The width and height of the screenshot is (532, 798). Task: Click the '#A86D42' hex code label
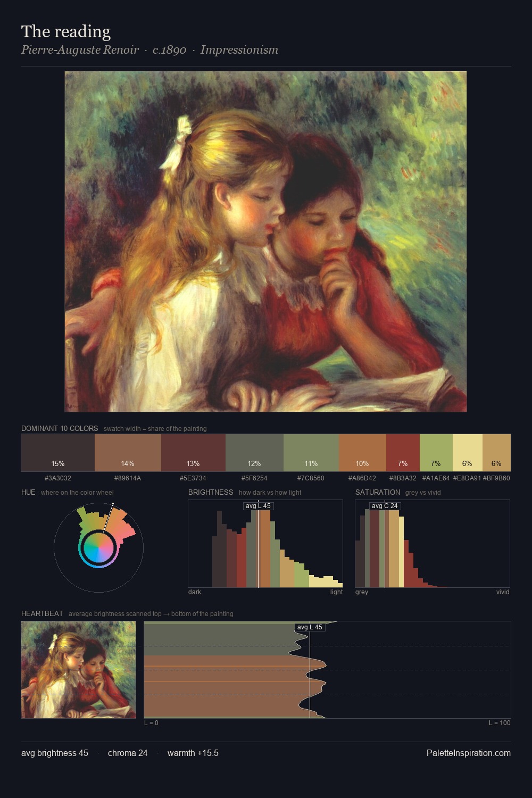click(x=362, y=478)
